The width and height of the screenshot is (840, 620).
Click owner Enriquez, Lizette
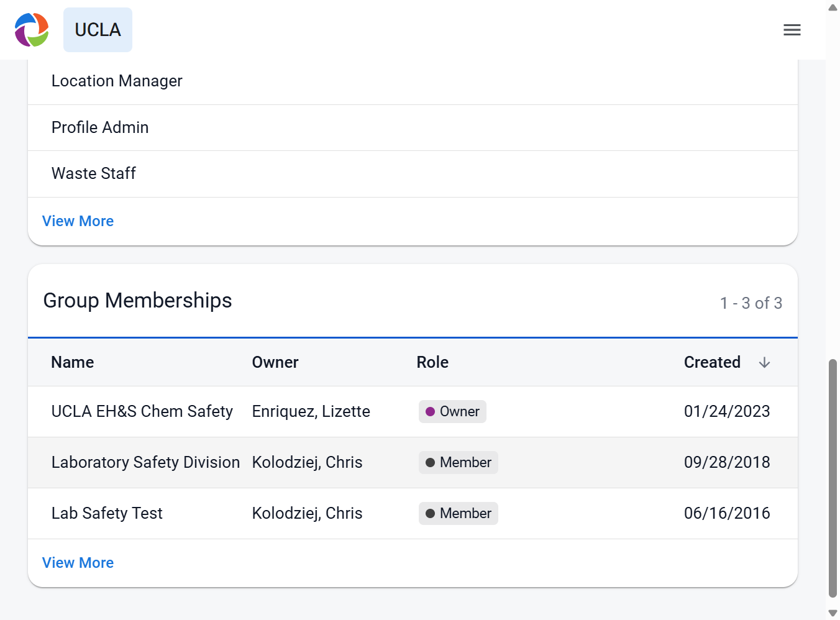(311, 411)
